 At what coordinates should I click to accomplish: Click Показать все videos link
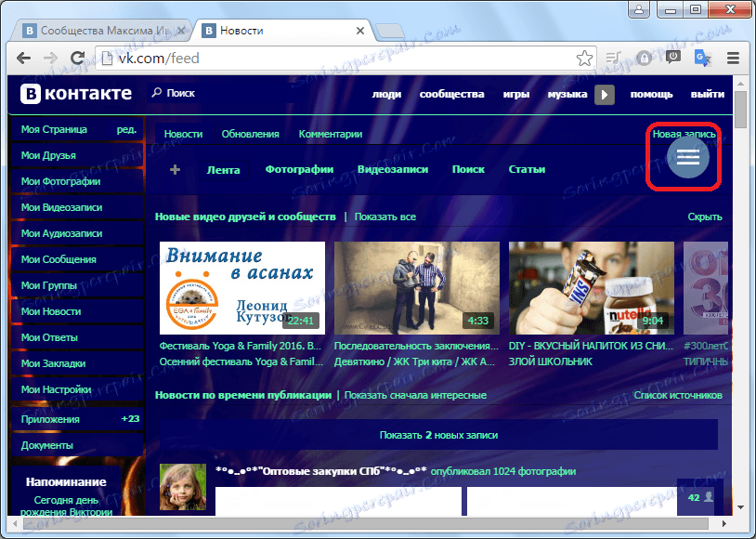pyautogui.click(x=385, y=217)
